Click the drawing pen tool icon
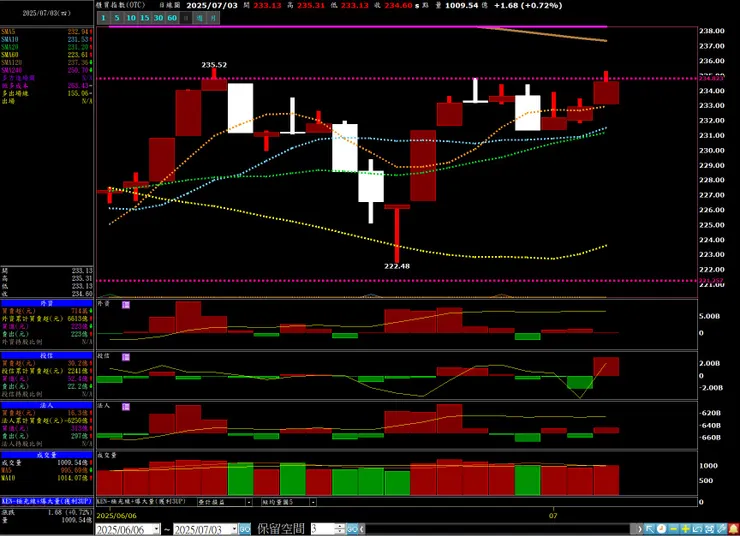 coord(721,529)
